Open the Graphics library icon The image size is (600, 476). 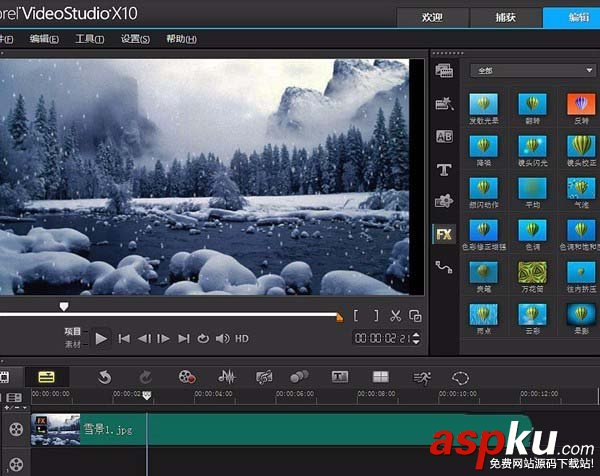pos(444,201)
